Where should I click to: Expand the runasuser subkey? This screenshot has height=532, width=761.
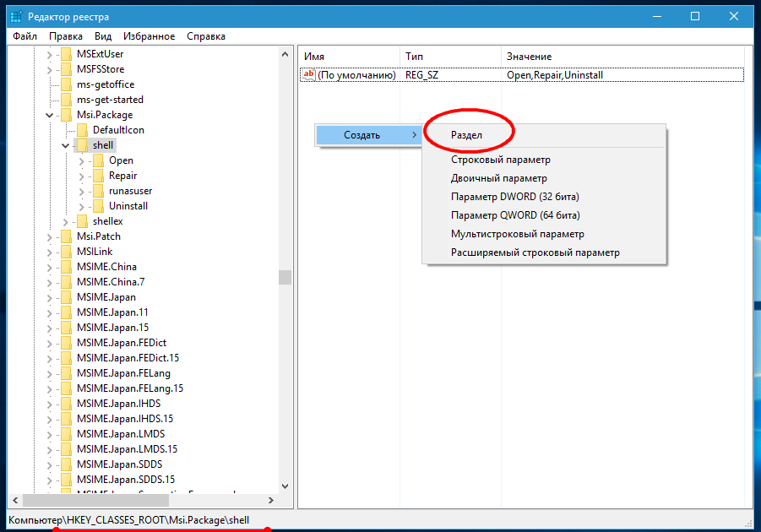82,191
